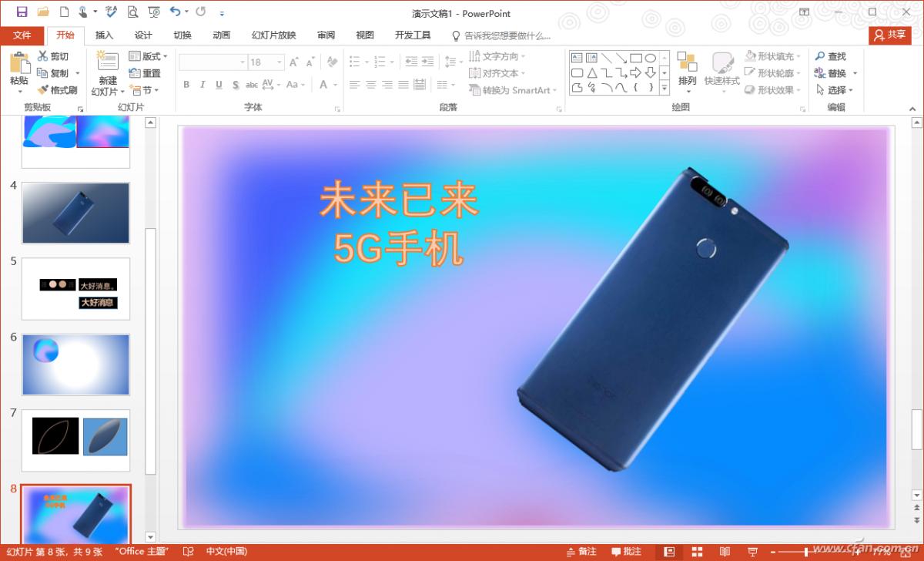Select slide 6 thumbnail in the slide panel

pyautogui.click(x=75, y=364)
